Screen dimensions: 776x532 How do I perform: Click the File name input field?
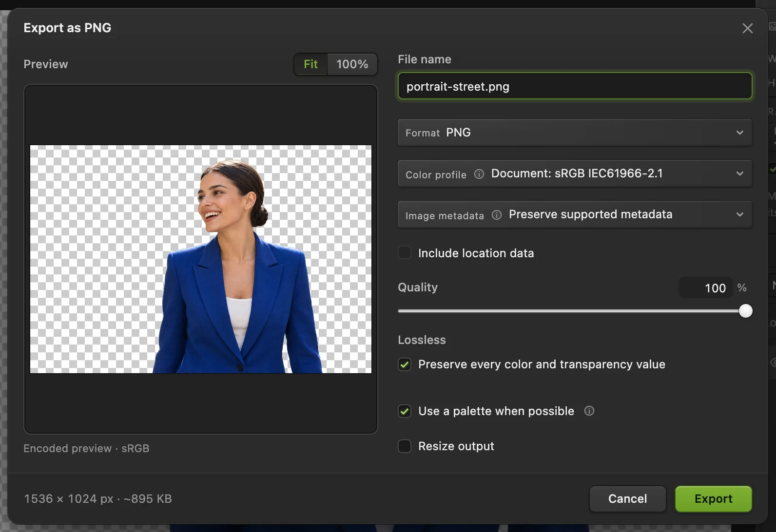click(x=575, y=86)
